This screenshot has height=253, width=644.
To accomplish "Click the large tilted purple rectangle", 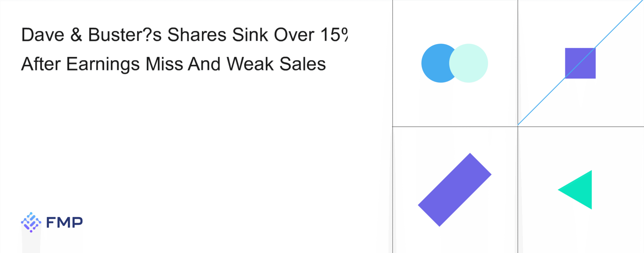I will (455, 190).
